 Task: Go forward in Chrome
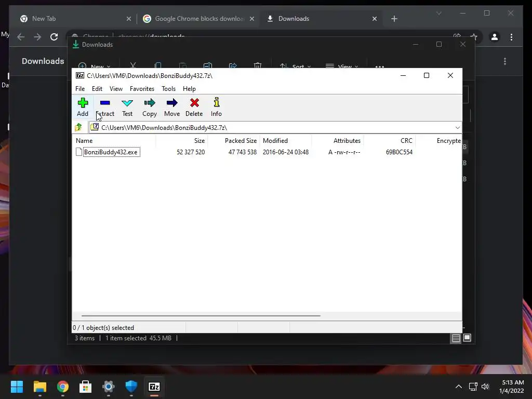pos(37,37)
